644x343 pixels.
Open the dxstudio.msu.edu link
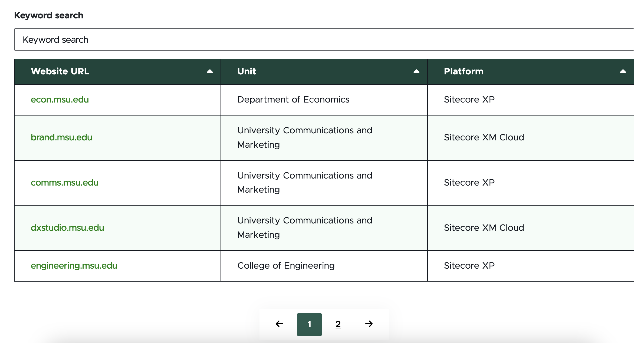click(x=67, y=228)
